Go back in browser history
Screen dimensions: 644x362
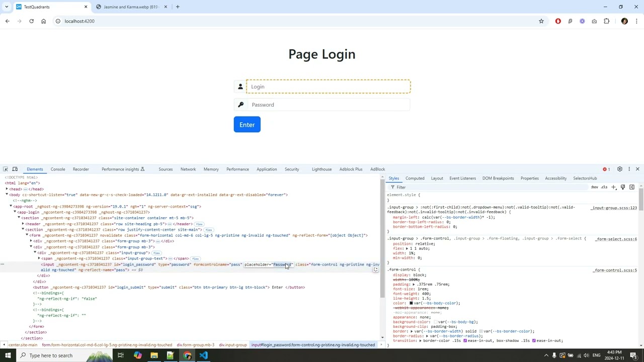(7, 21)
